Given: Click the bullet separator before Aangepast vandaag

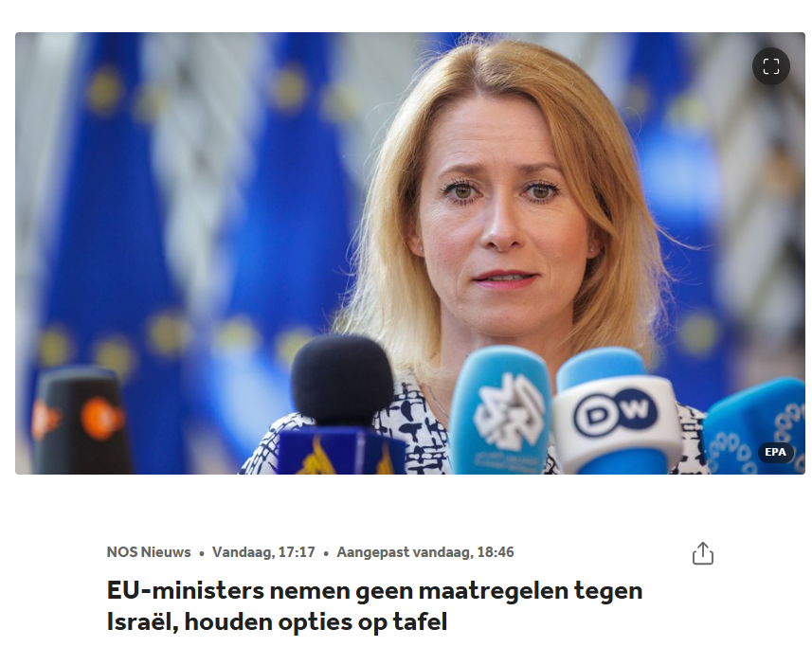Looking at the screenshot, I should tap(326, 554).
